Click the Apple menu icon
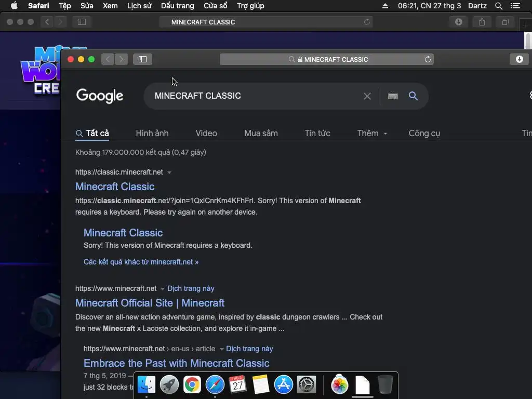This screenshot has height=399, width=532. coord(14,6)
